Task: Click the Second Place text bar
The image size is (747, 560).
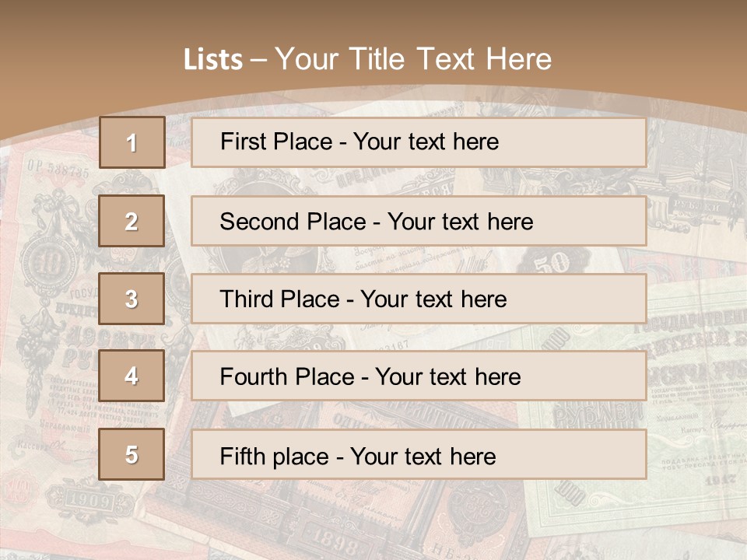Action: [x=419, y=222]
